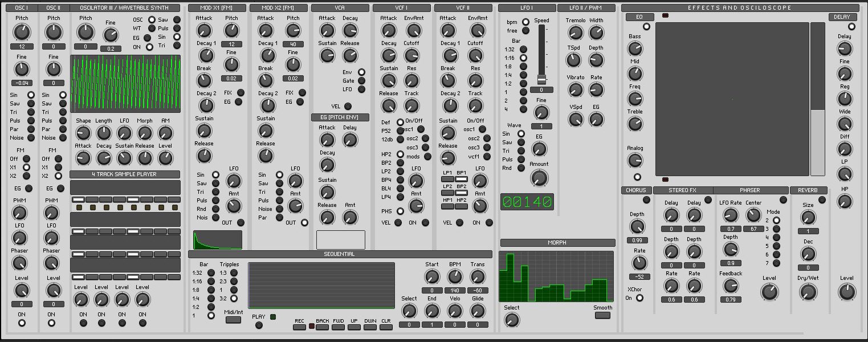Turn the Phaser Feedback knob
Screen dimensions: 868x342
tap(731, 286)
